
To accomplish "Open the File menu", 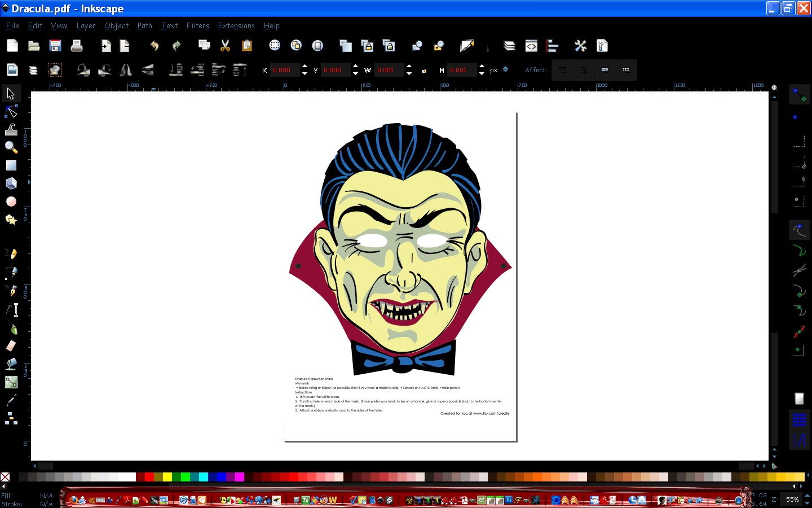I will click(12, 25).
